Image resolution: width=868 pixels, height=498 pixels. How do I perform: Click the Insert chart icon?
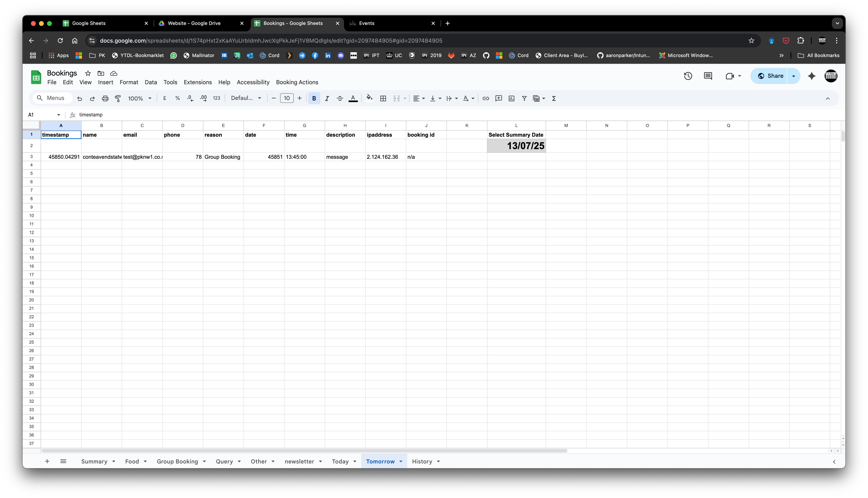click(511, 98)
